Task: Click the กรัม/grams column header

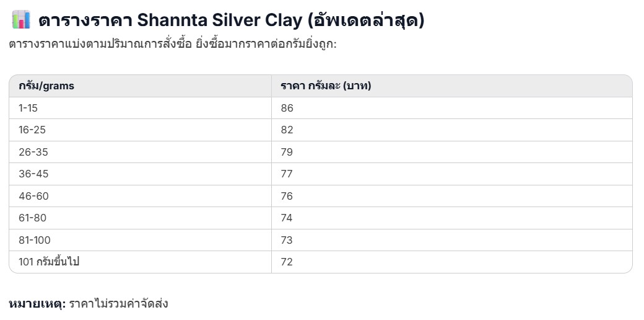Action: tap(46, 86)
